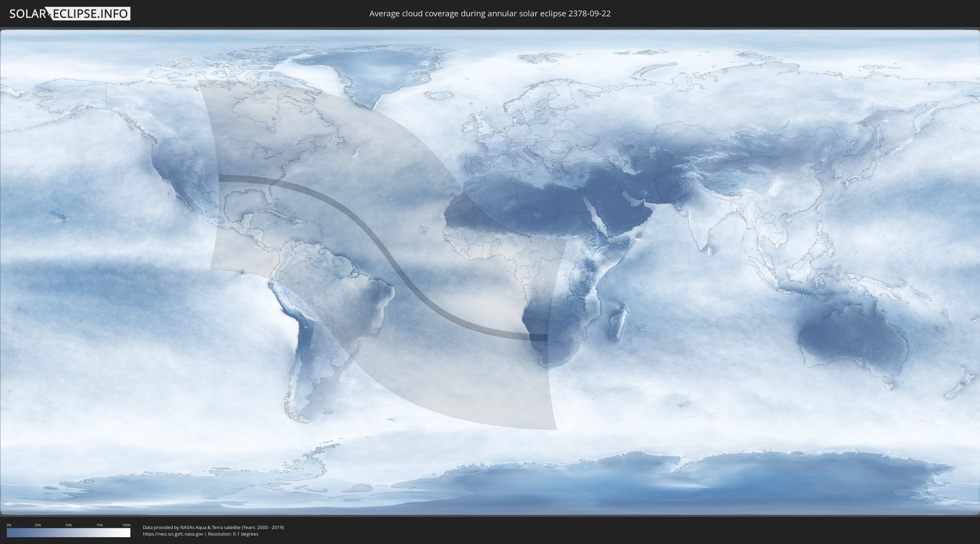
Task: Click the annular eclipse path's dark end over Namibia
Action: pyautogui.click(x=538, y=337)
